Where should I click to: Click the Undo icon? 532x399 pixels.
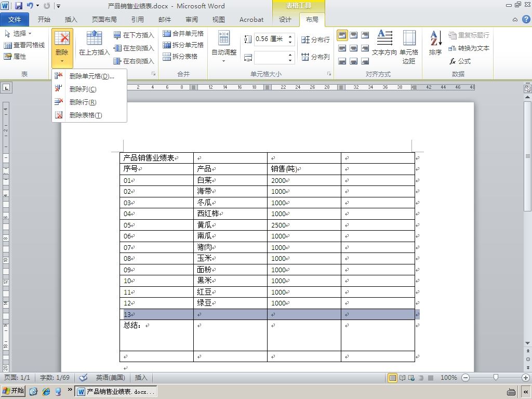point(30,6)
